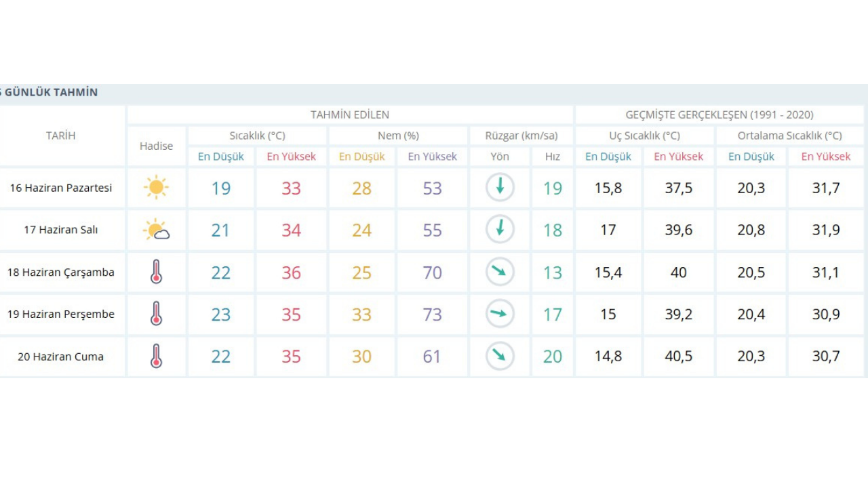The width and height of the screenshot is (868, 488).
Task: Select the 18 Haziran Çarşamba date cell
Action: (x=61, y=272)
